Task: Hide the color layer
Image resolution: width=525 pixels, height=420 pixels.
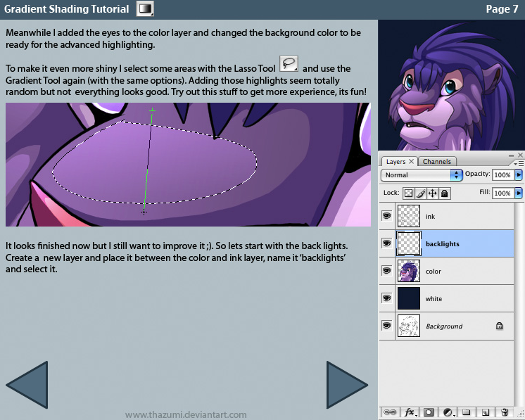Action: pyautogui.click(x=387, y=271)
